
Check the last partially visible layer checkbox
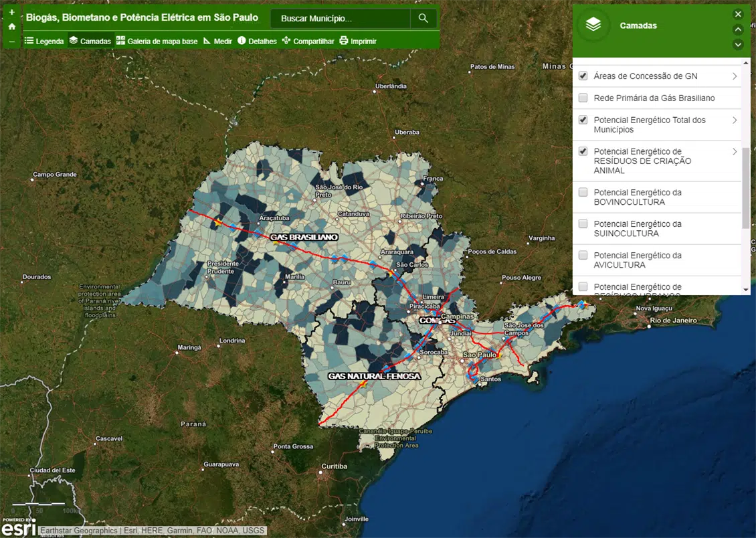click(583, 287)
